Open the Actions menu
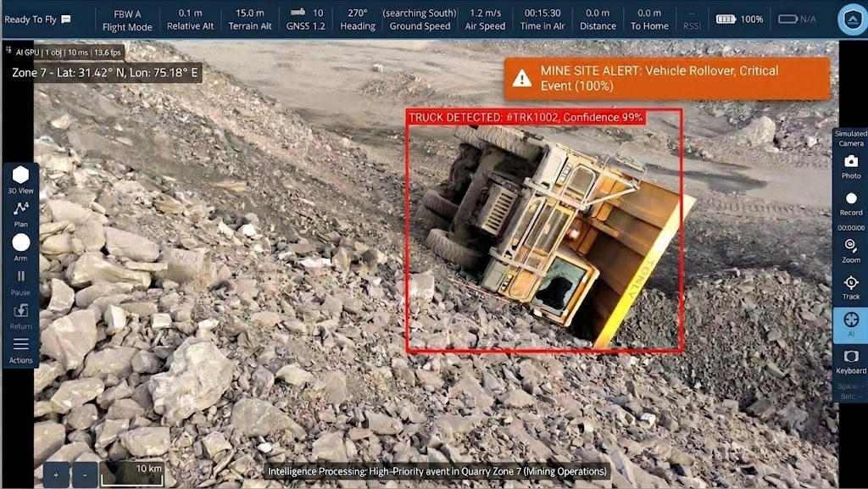The image size is (868, 489). [x=20, y=350]
